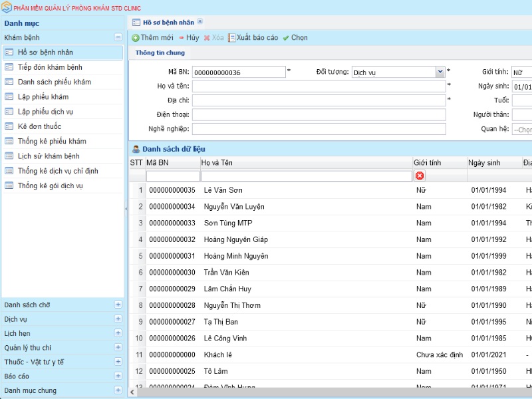The width and height of the screenshot is (532, 399).
Task: Expand the Quản lý thu chi section
Action: pos(118,347)
